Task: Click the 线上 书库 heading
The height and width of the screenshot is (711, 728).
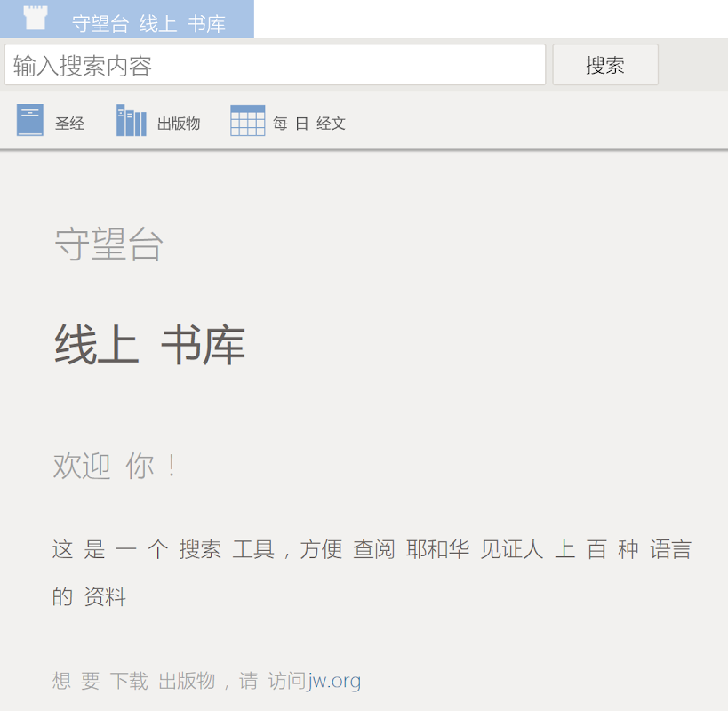Action: pyautogui.click(x=149, y=344)
